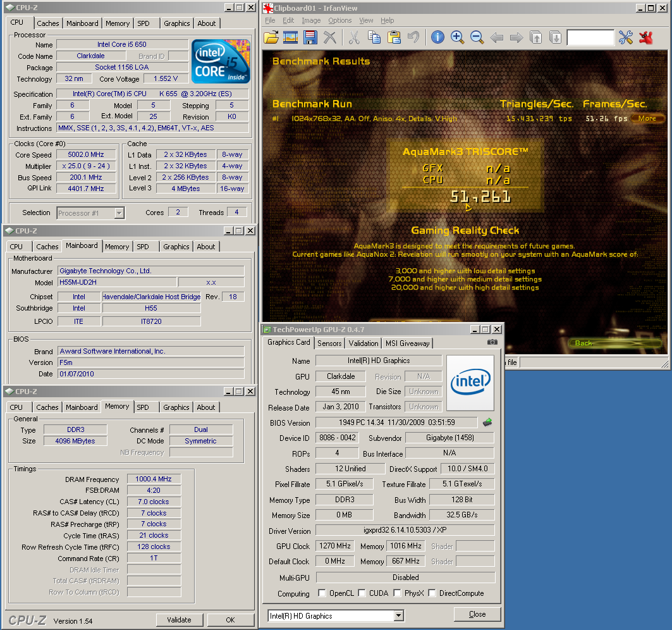Switch to Validation tab in GPU-Z
The width and height of the screenshot is (672, 630).
coord(363,343)
